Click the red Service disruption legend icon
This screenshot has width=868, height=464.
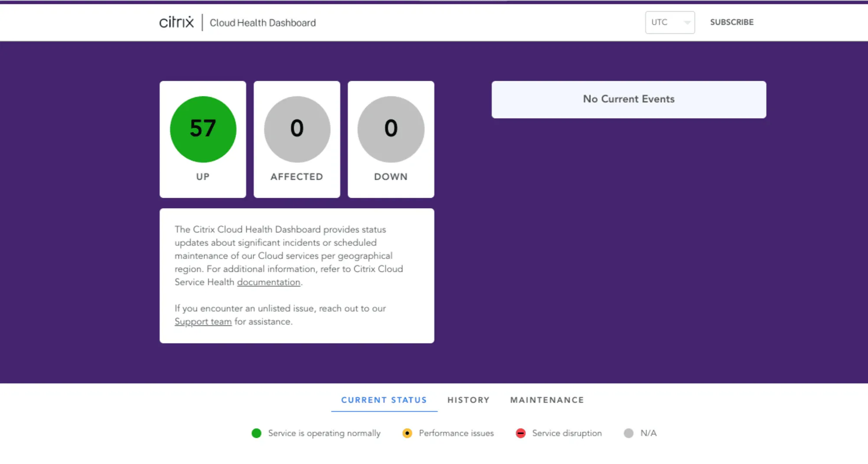[521, 433]
